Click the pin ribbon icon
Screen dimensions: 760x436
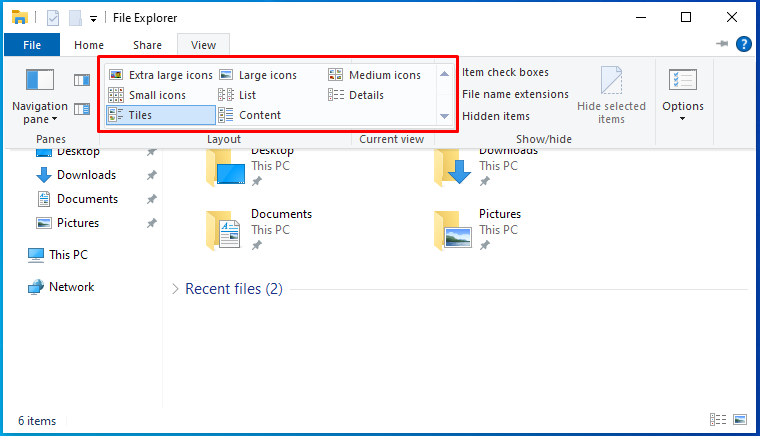(722, 44)
